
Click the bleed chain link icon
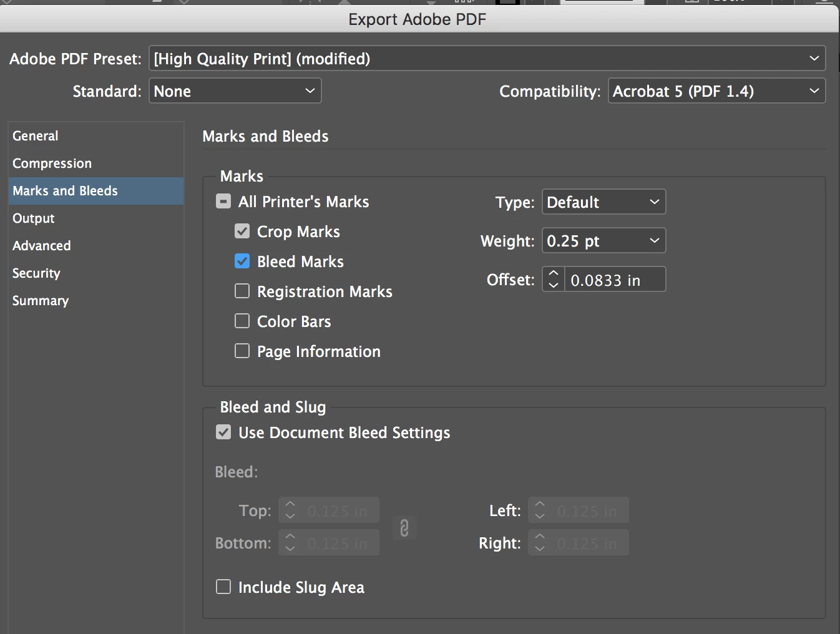[x=404, y=528]
